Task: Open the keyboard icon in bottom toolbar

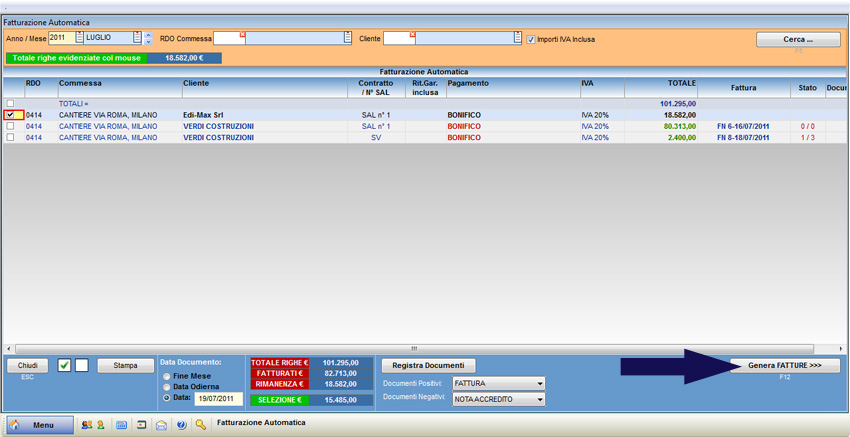Action: coord(122,425)
